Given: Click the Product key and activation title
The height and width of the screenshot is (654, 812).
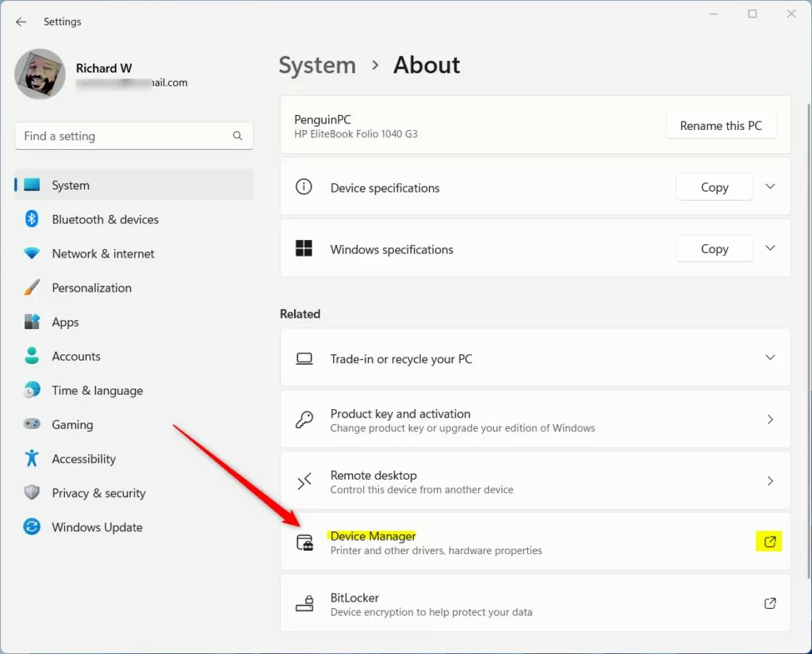Looking at the screenshot, I should pos(400,414).
